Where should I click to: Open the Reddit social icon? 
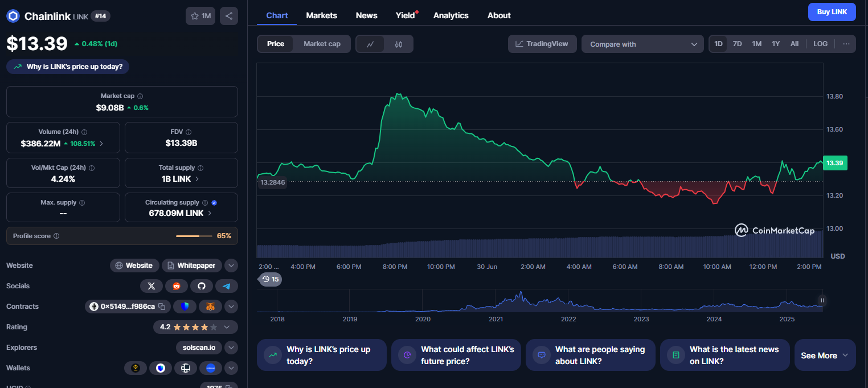click(176, 286)
